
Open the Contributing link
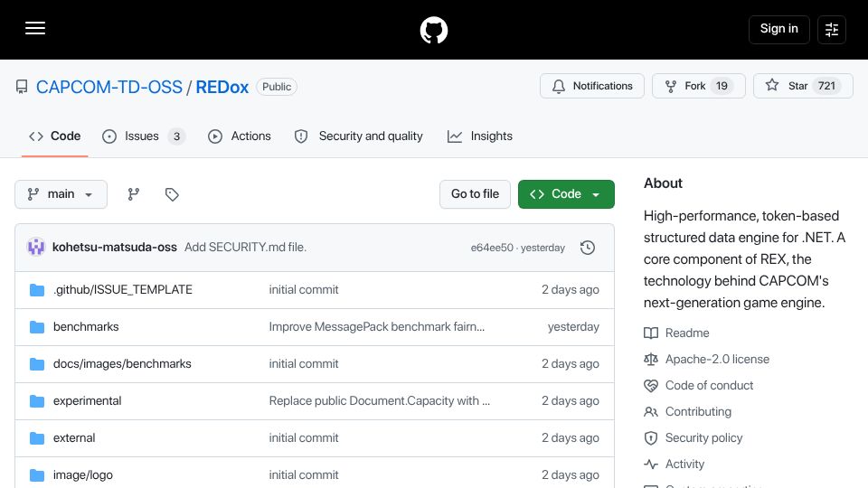698,412
